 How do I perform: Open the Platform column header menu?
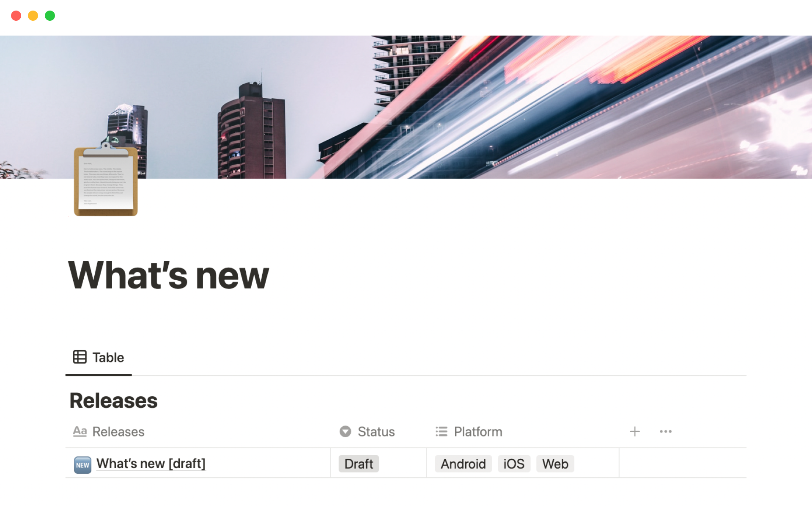point(523,431)
